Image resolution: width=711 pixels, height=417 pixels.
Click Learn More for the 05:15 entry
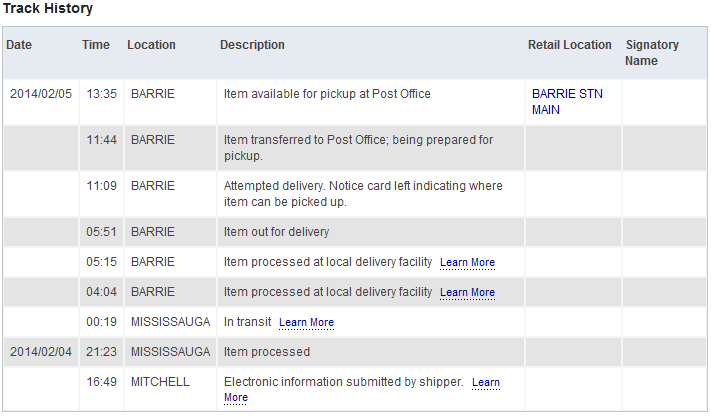pyautogui.click(x=467, y=263)
